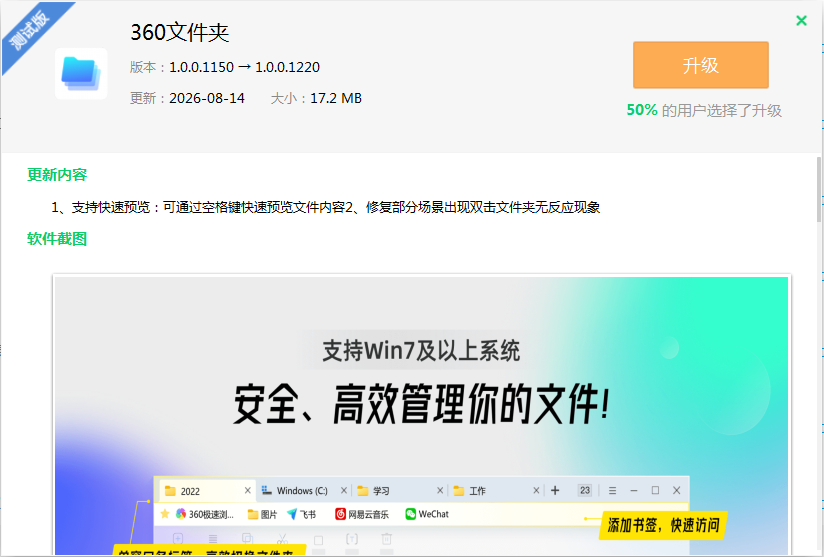Screen dimensions: 824x557
Task: Open the 360极速浏... bookmark
Action: tap(204, 514)
